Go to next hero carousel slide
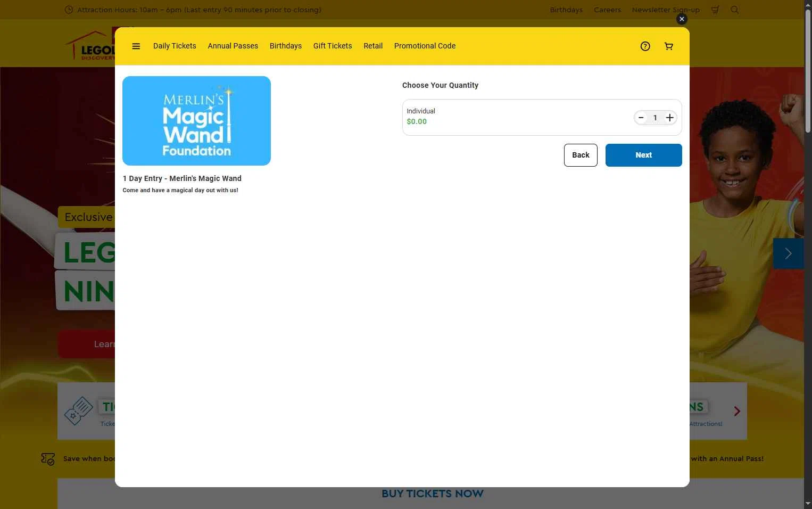This screenshot has height=509, width=812. pos(788,253)
